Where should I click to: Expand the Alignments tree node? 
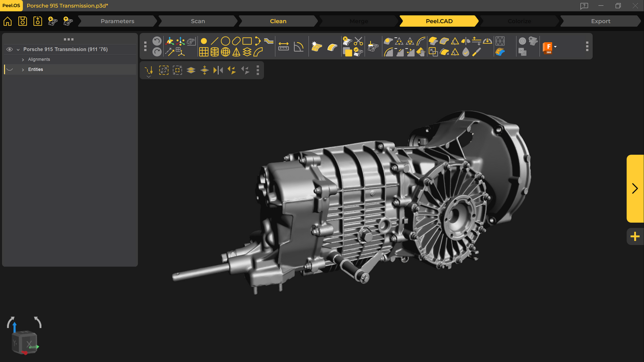coord(23,60)
